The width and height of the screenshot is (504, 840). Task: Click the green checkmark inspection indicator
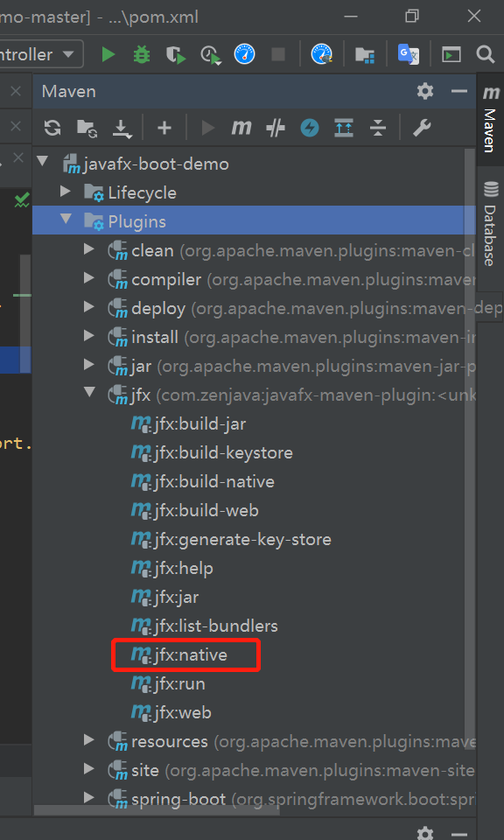click(22, 201)
